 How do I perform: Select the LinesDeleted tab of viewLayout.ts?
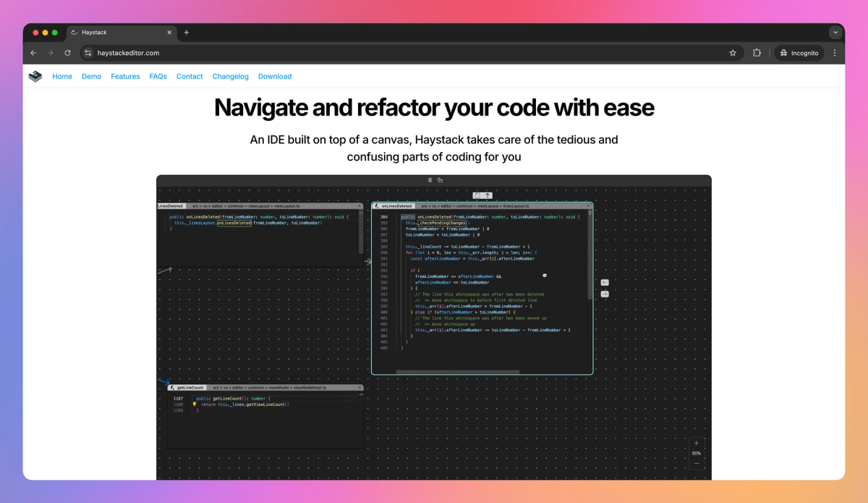[x=170, y=206]
